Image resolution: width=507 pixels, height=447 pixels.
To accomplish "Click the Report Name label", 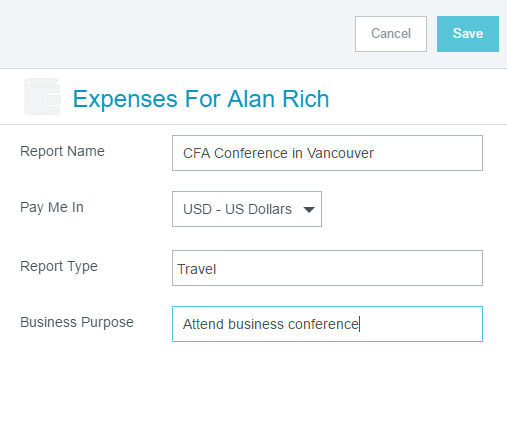I will (x=62, y=151).
